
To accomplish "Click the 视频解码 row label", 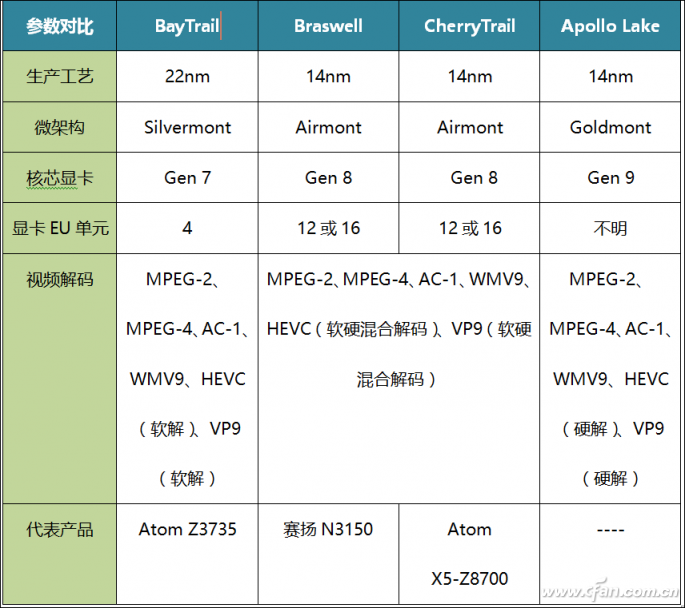I will pyautogui.click(x=60, y=378).
